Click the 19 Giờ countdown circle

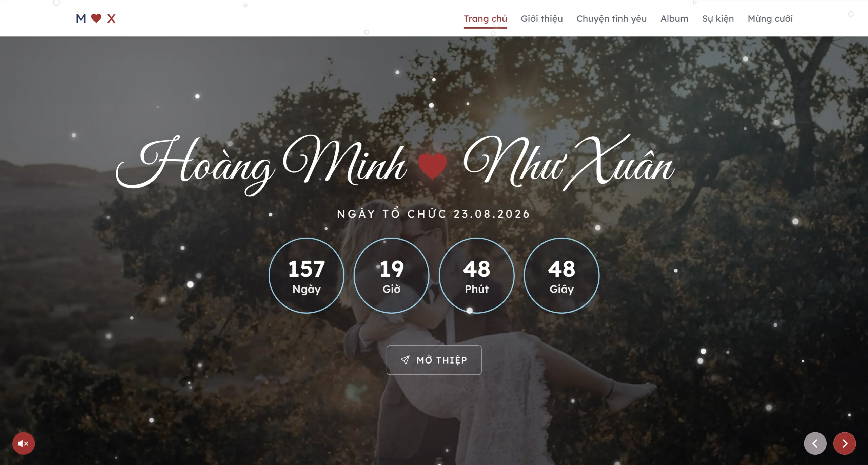(392, 275)
